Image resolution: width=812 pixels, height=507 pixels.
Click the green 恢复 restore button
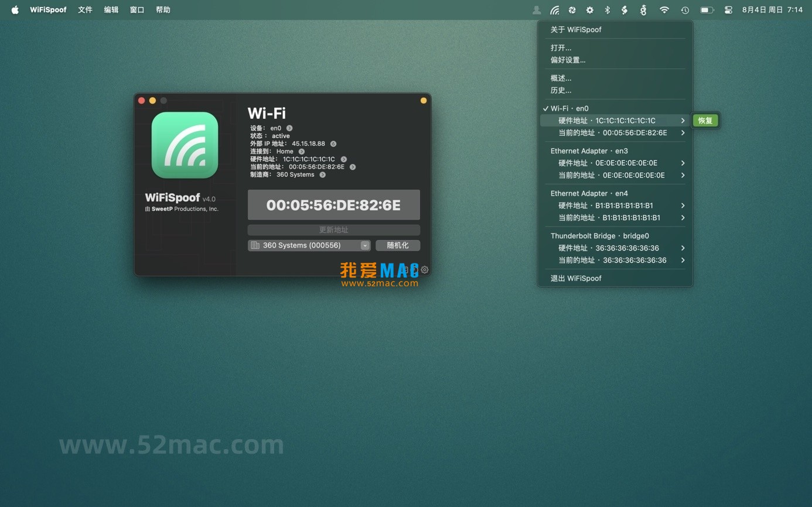coord(705,121)
